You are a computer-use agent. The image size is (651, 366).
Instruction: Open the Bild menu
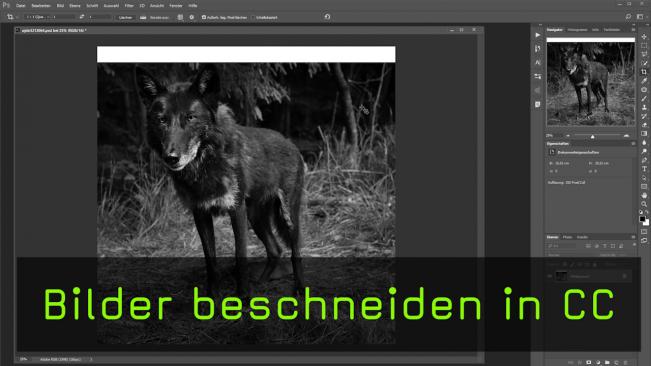coord(60,6)
